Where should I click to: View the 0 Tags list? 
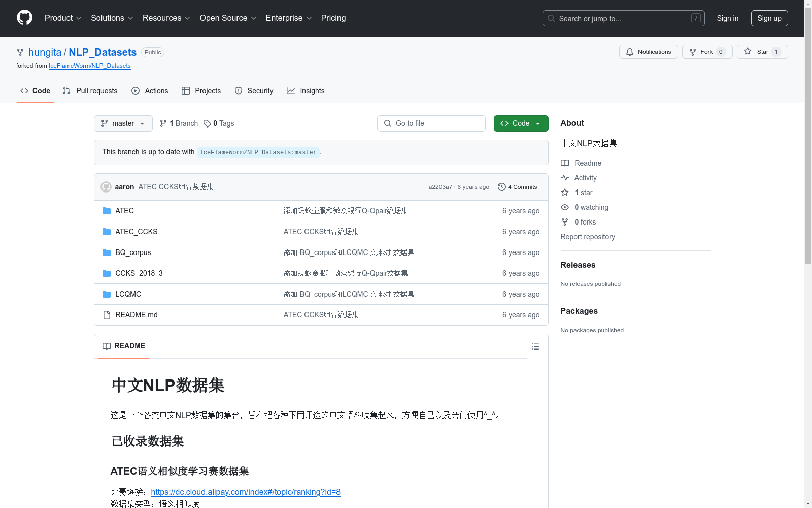coord(219,123)
